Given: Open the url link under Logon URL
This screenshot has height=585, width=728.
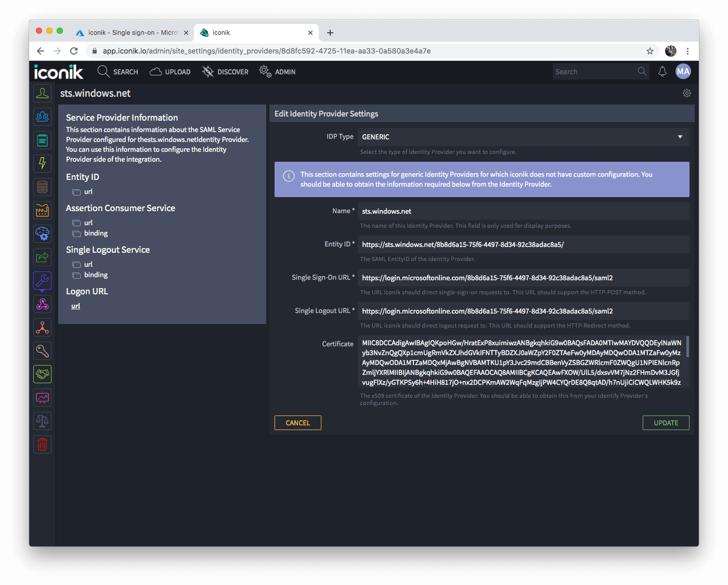Looking at the screenshot, I should pos(75,306).
